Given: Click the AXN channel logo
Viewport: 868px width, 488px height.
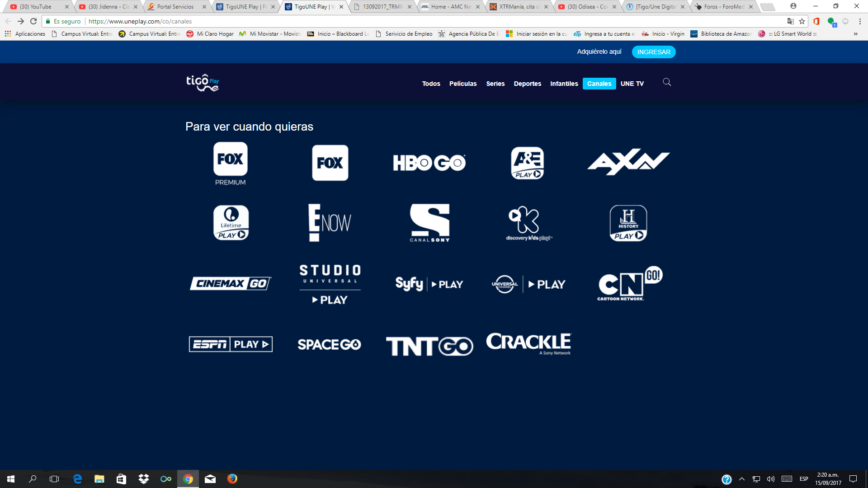Looking at the screenshot, I should (628, 162).
